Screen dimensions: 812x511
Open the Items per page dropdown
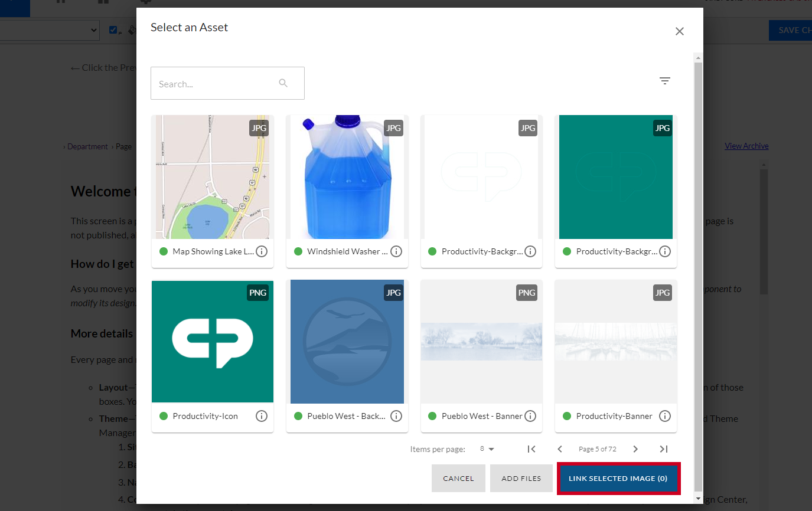click(x=487, y=449)
